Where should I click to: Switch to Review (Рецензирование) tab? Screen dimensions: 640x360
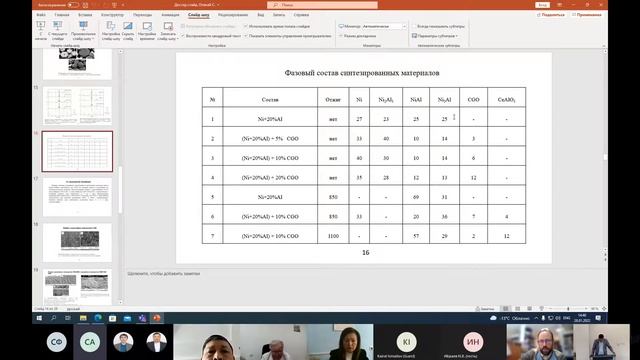(x=233, y=15)
